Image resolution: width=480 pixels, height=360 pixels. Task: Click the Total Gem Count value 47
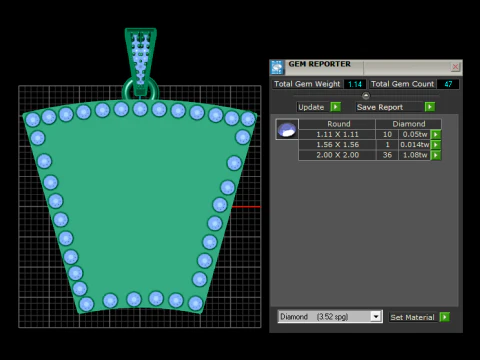pos(448,84)
